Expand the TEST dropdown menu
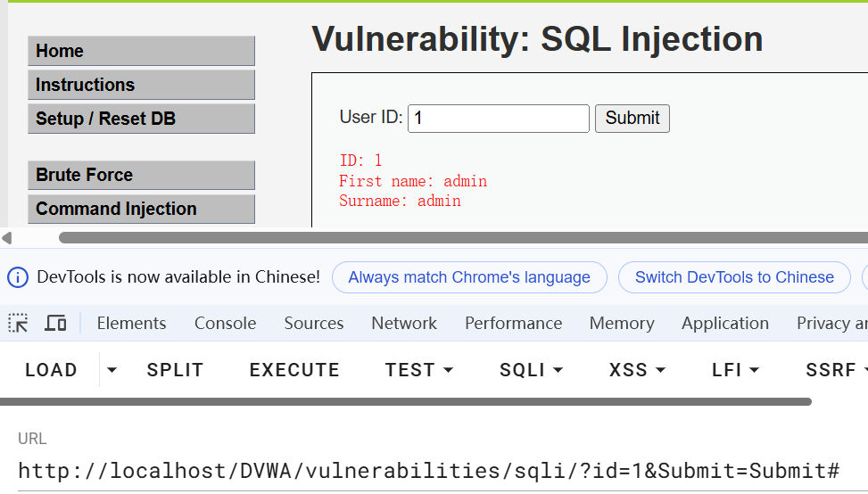 [419, 370]
